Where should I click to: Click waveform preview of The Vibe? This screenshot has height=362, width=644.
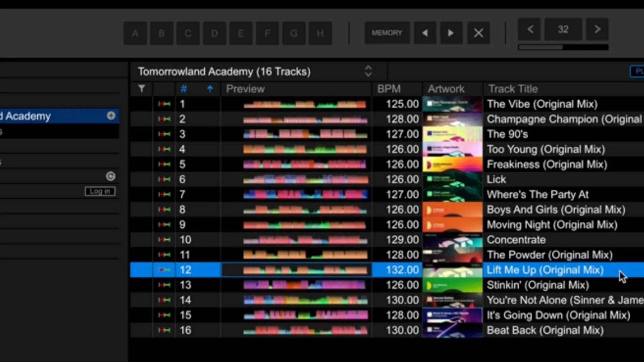point(305,104)
